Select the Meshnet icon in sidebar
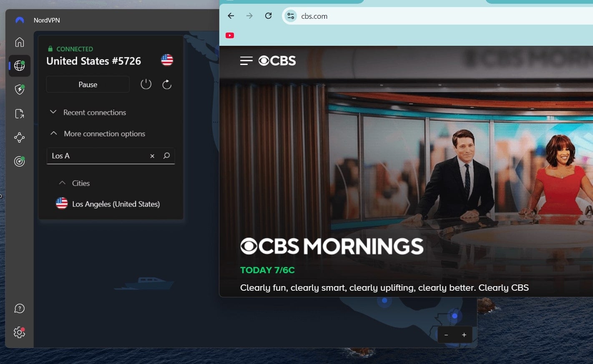The image size is (593, 364). (19, 137)
